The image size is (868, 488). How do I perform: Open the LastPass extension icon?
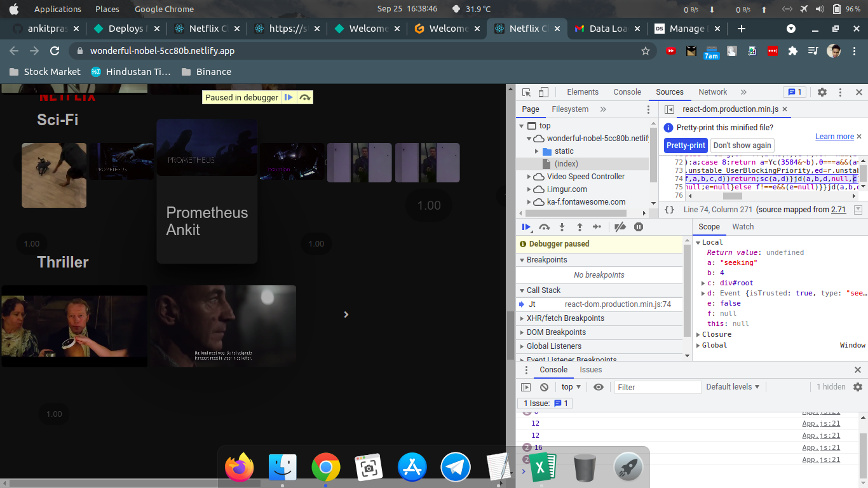click(772, 51)
